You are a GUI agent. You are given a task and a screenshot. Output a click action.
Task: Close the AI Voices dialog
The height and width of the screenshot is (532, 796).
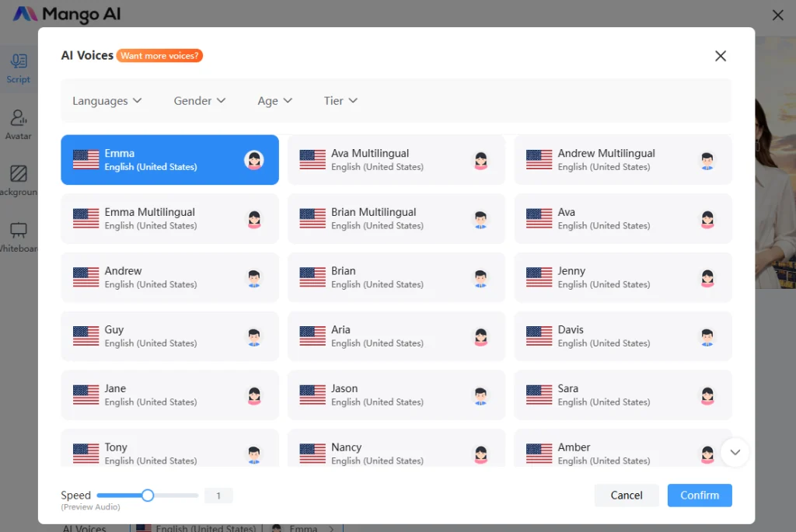pos(721,56)
